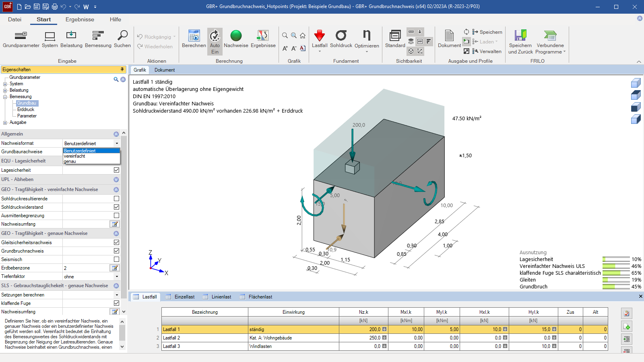This screenshot has width=644, height=362.
Task: Open Ergebnisse in the Berechnung group
Action: coord(263,39)
